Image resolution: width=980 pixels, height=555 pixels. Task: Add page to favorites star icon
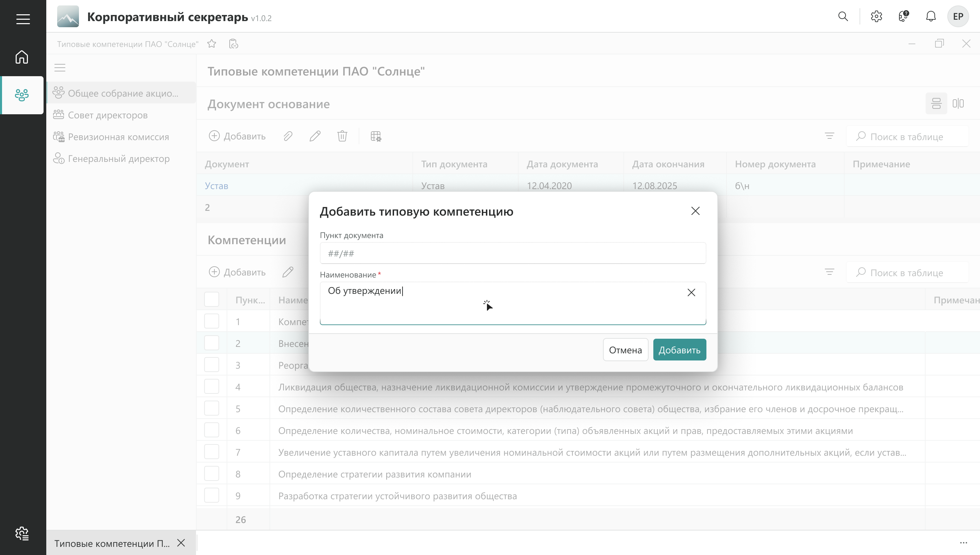(212, 44)
